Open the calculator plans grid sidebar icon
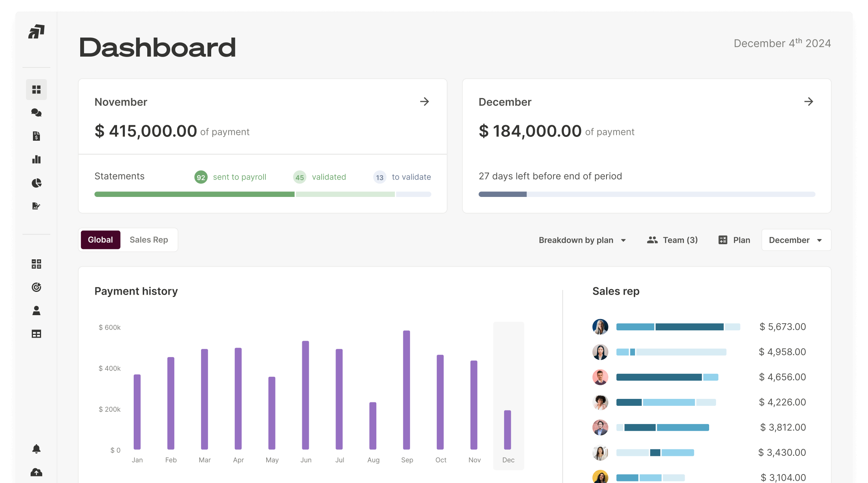Viewport: 868px width, 483px height. tap(36, 264)
